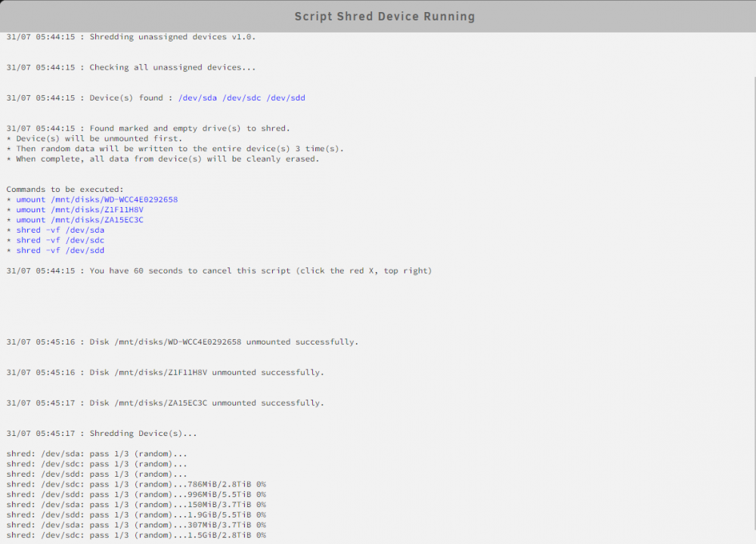
Task: Click line 'Device(s) will be unmounted first.'
Action: 94,139
